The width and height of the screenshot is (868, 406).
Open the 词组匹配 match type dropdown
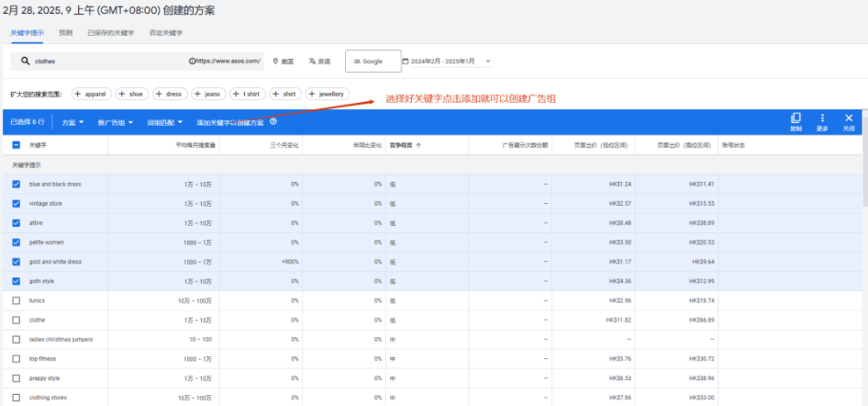coord(165,122)
